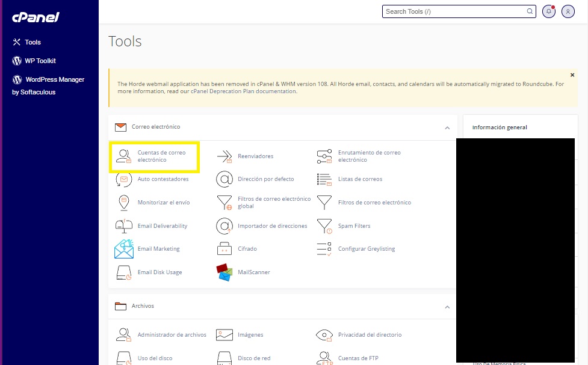Open WP Toolkit from the sidebar

(40, 61)
